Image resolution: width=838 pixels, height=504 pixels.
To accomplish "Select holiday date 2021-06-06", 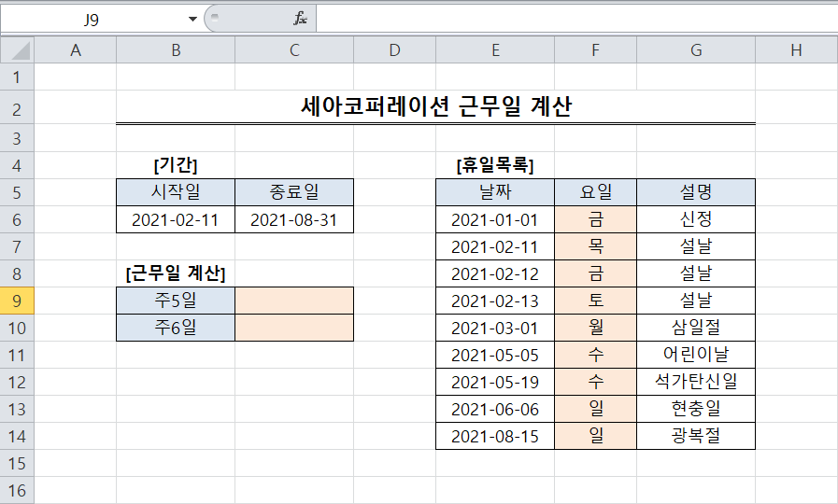I will click(x=495, y=409).
